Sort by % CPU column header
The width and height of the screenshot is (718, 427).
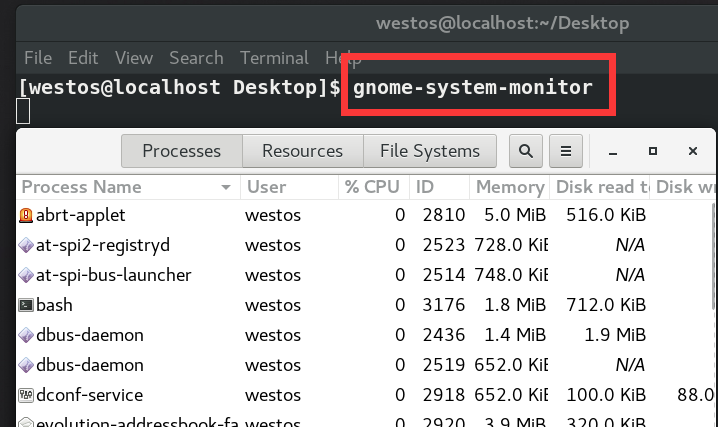click(x=374, y=187)
